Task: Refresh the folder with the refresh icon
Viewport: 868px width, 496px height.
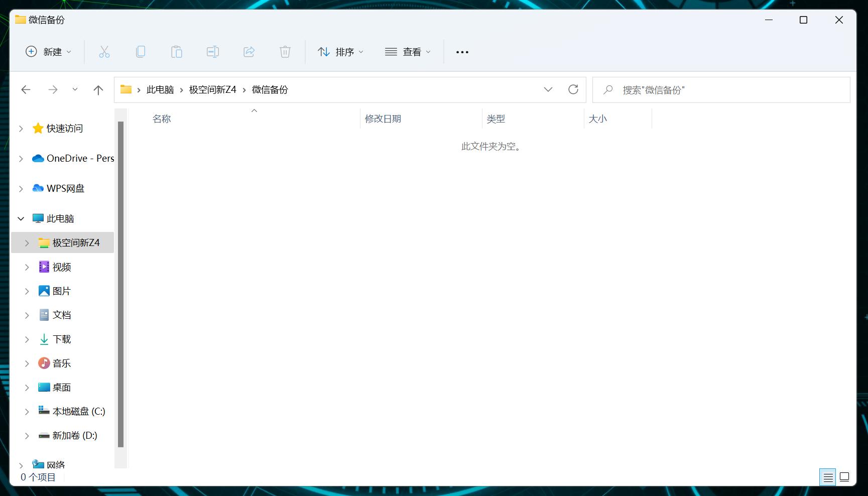Action: 574,89
